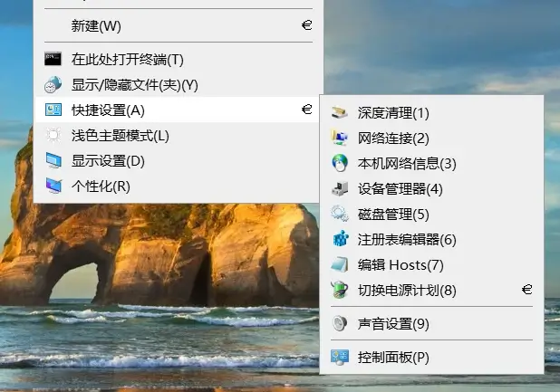
Task: Show 本机网络信息(3)
Action: 432,163
